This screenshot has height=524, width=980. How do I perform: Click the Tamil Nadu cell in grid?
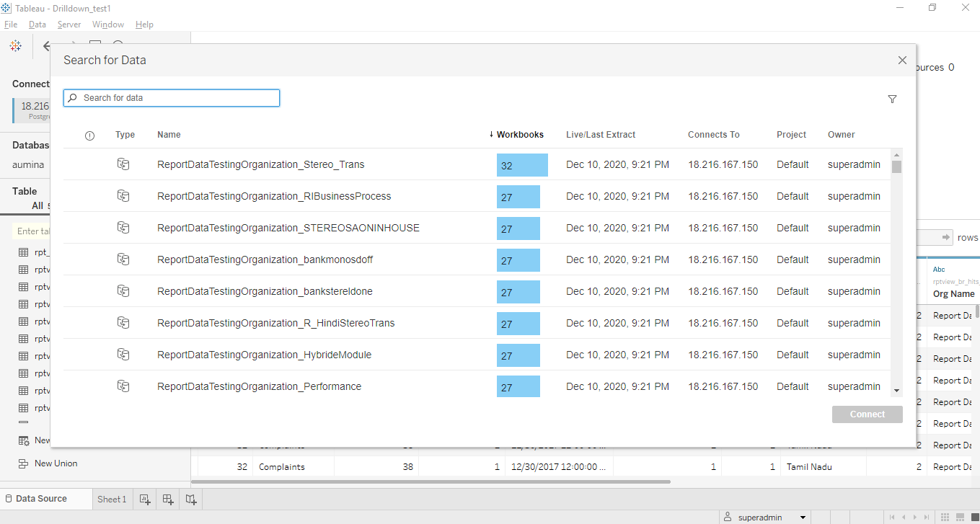809,467
